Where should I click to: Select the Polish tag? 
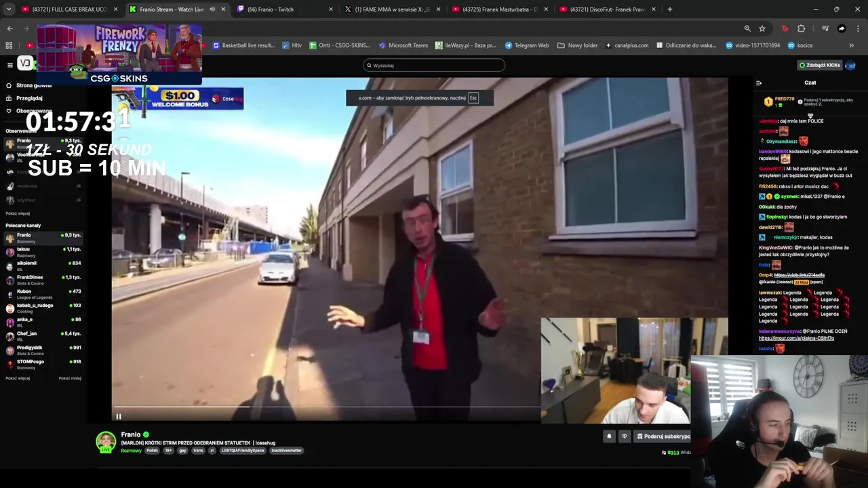click(x=152, y=451)
